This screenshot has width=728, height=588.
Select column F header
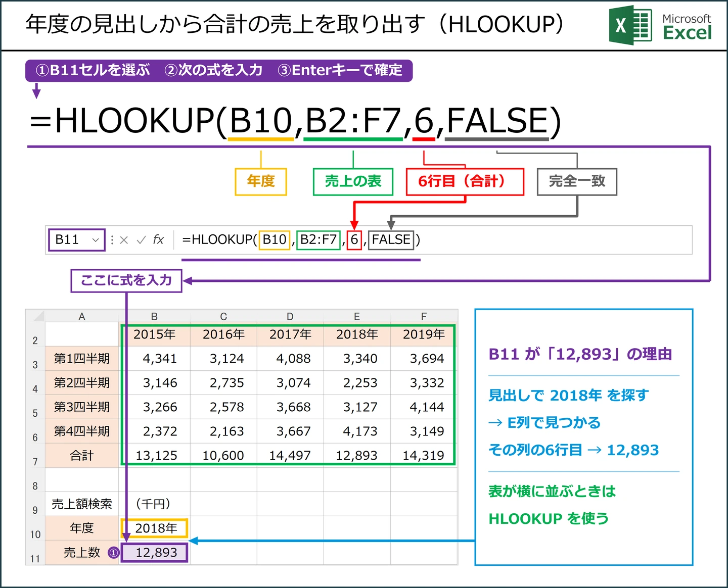(424, 316)
